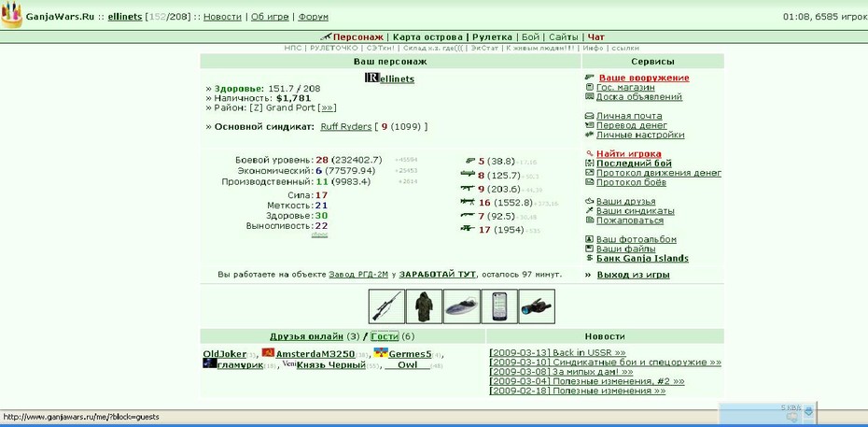Open news Синдикатные бои и спецоружие
The image size is (868, 427).
(x=606, y=363)
